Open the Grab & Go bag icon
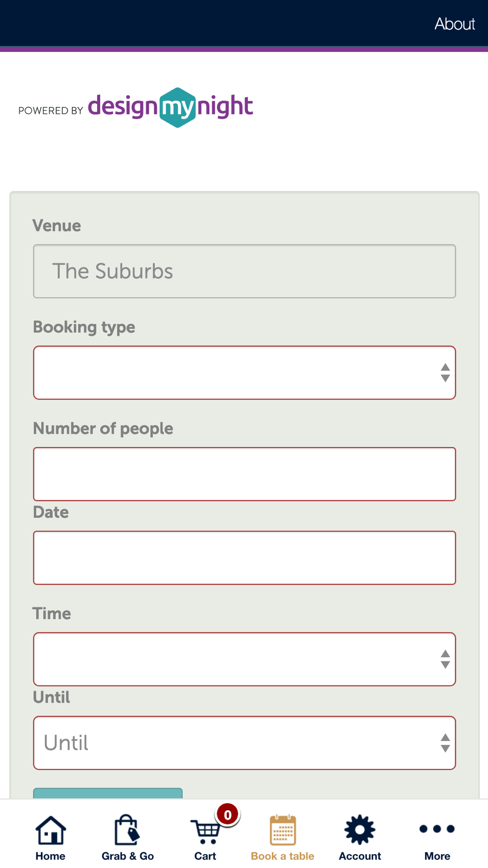 click(x=127, y=830)
